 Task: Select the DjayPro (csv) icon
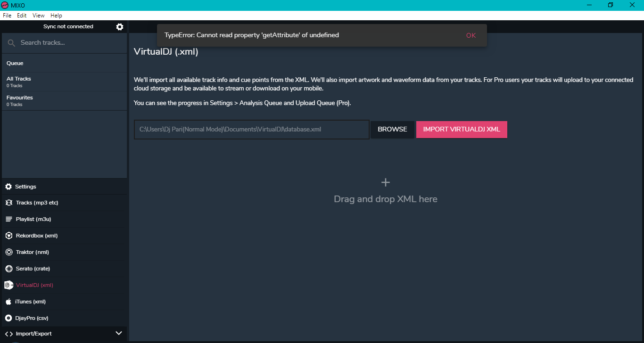[8, 318]
